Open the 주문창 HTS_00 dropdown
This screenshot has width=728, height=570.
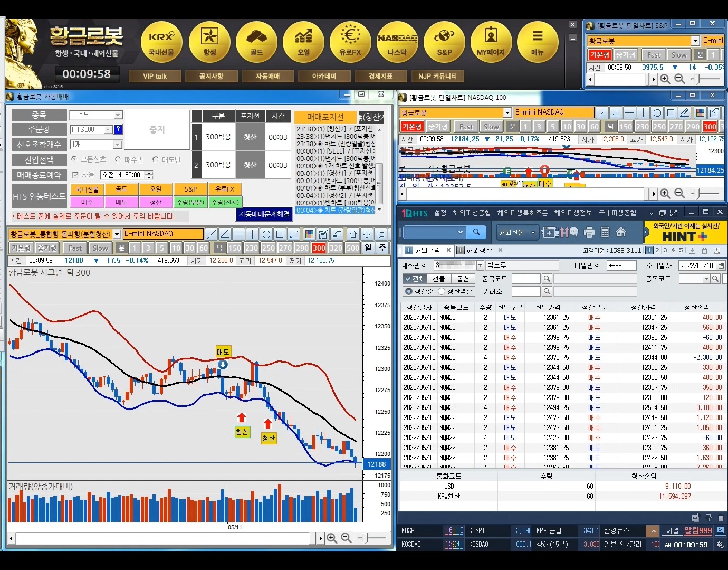(108, 129)
